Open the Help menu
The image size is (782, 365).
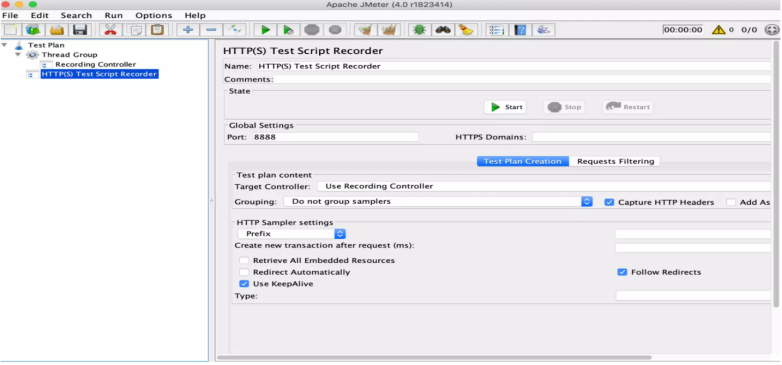point(195,15)
